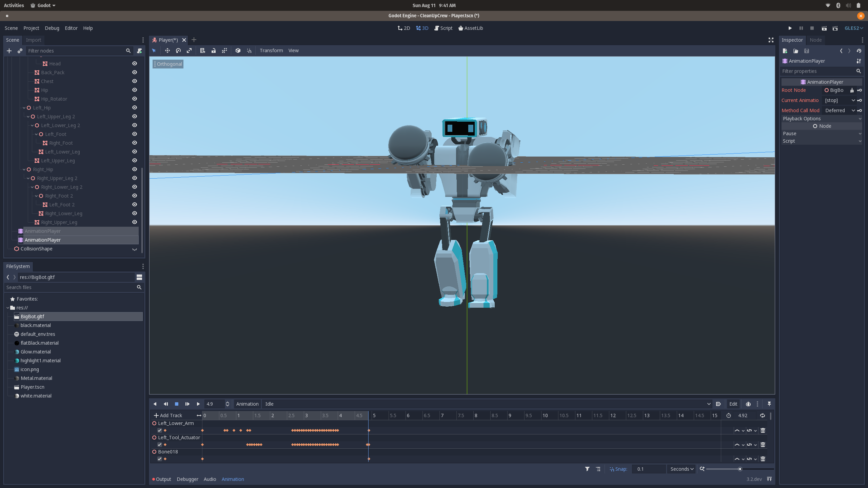Click the Add Track button

(x=168, y=415)
